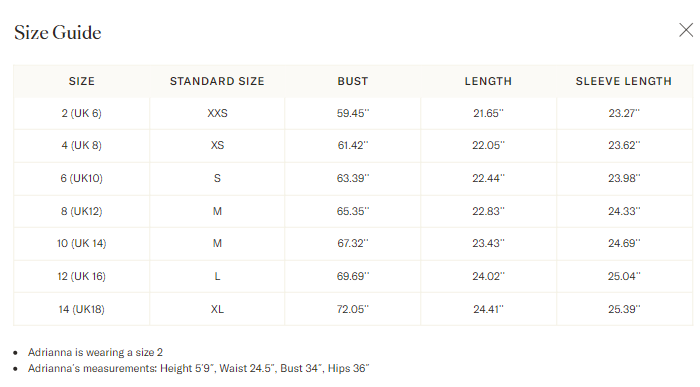
Task: Click the XXS standard size cell
Action: (x=217, y=113)
